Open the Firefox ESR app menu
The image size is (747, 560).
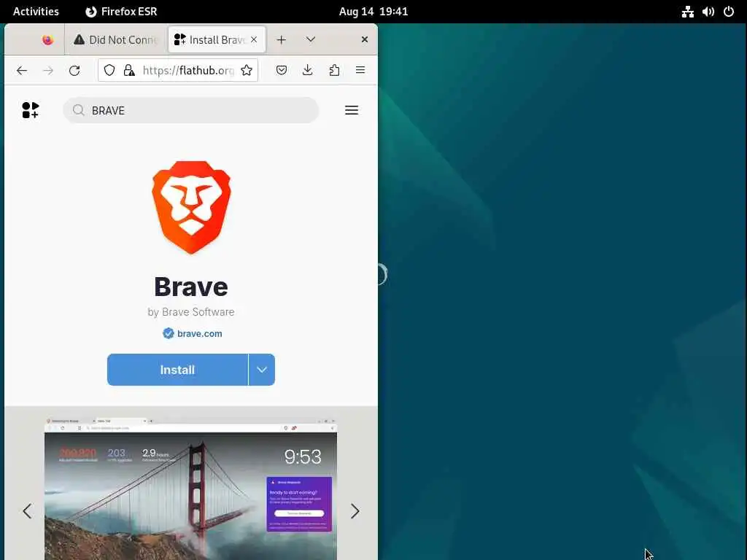click(121, 12)
